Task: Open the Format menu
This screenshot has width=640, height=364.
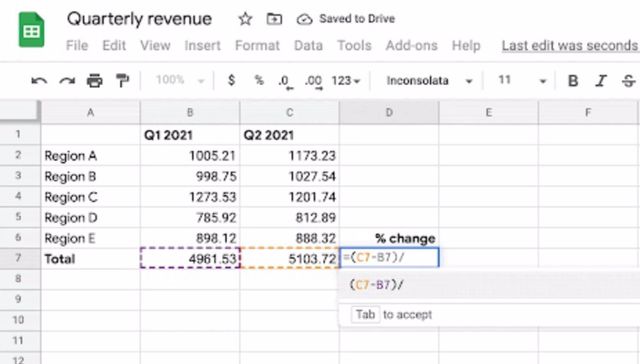Action: [257, 45]
